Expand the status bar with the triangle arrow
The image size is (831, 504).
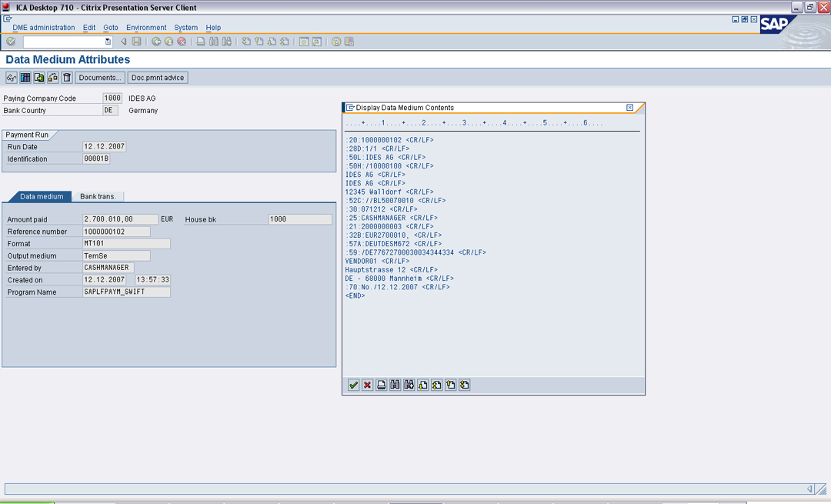pyautogui.click(x=809, y=489)
